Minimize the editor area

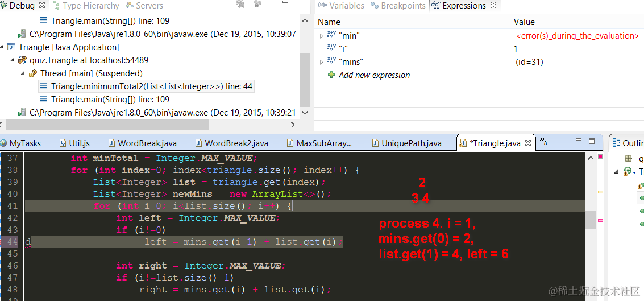(x=578, y=141)
